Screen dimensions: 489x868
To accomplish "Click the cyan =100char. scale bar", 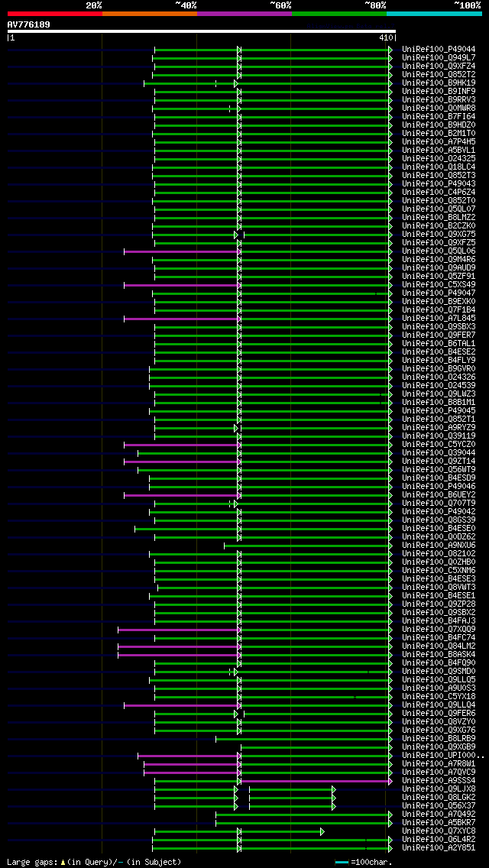I will coord(342,863).
